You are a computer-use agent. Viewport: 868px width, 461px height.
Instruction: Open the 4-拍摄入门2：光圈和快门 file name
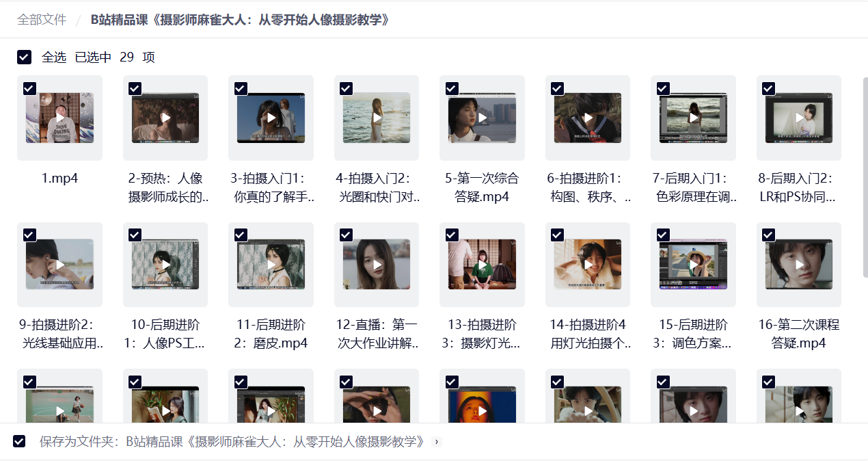(x=377, y=188)
